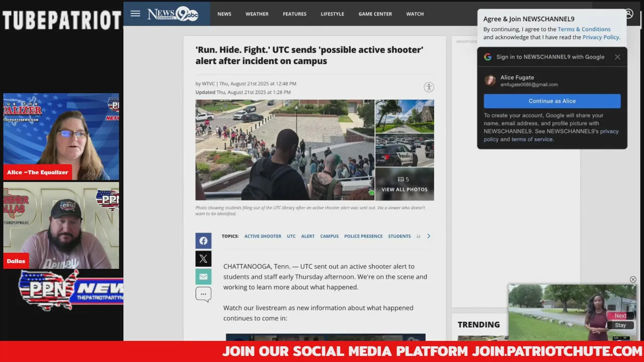Share the article on Facebook
Viewport: 644px width, 362px height.
tap(203, 241)
